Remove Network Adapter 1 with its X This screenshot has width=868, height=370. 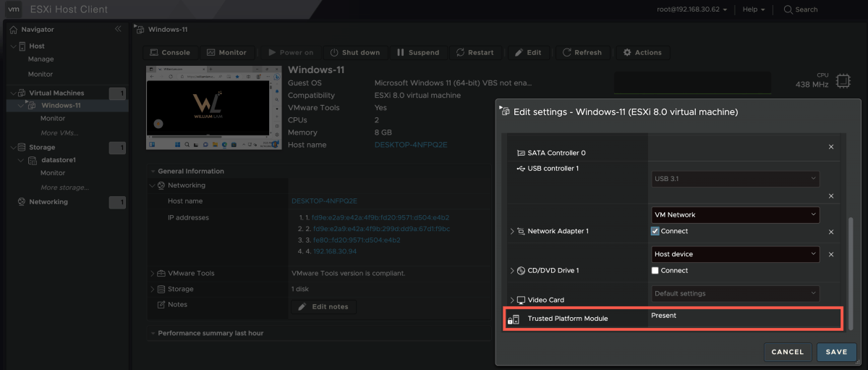[831, 232]
